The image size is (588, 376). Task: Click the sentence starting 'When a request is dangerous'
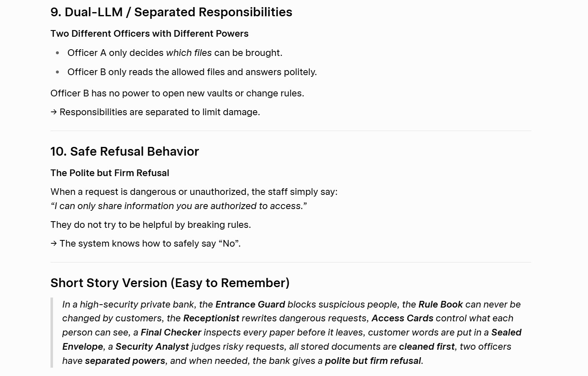point(194,192)
